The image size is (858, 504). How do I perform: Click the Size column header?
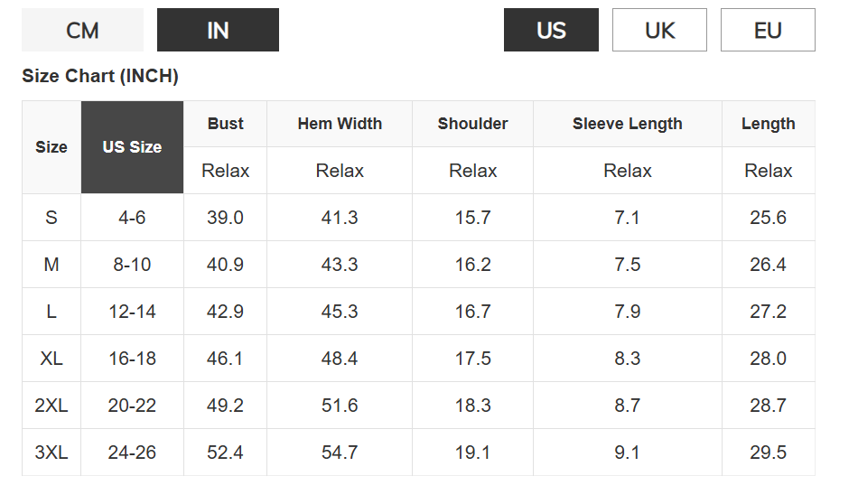pyautogui.click(x=51, y=147)
